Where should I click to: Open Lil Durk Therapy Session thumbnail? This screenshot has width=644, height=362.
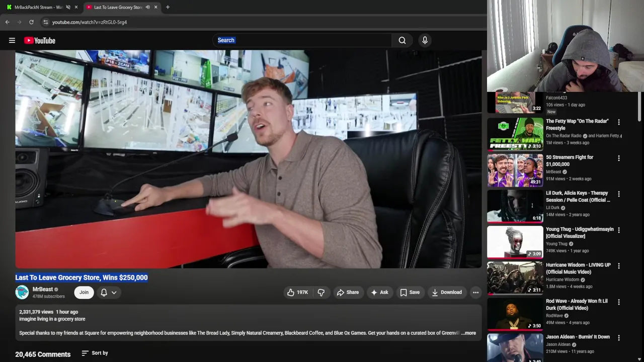[515, 206]
